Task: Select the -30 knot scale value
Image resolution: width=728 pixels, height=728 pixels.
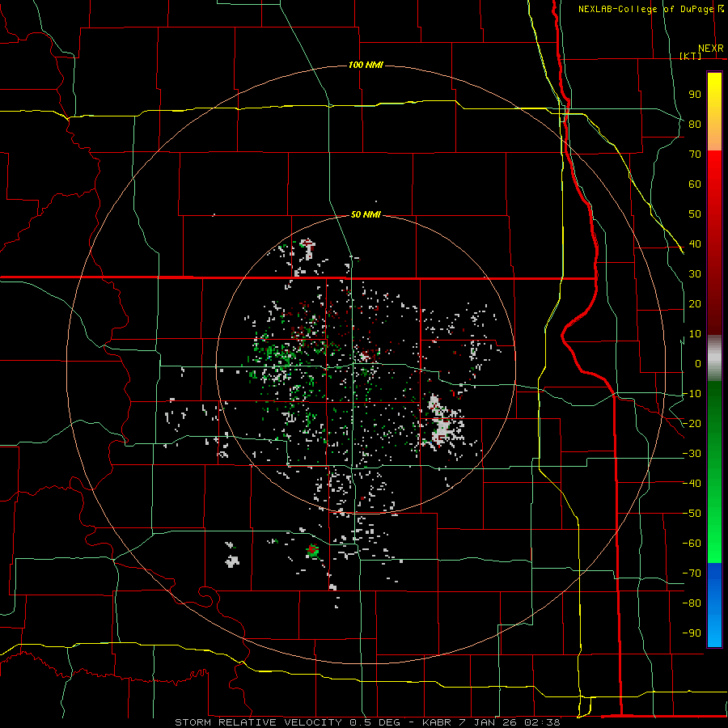Action: pyautogui.click(x=692, y=454)
